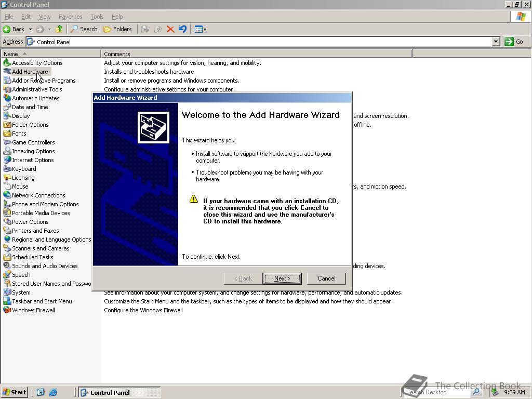The width and height of the screenshot is (532, 399).
Task: Click the blue Undo icon in the toolbar
Action: point(182,29)
